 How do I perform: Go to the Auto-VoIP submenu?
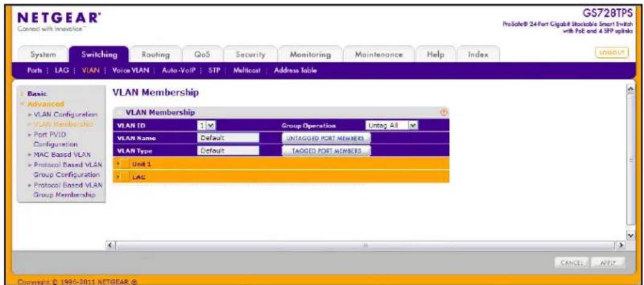177,70
